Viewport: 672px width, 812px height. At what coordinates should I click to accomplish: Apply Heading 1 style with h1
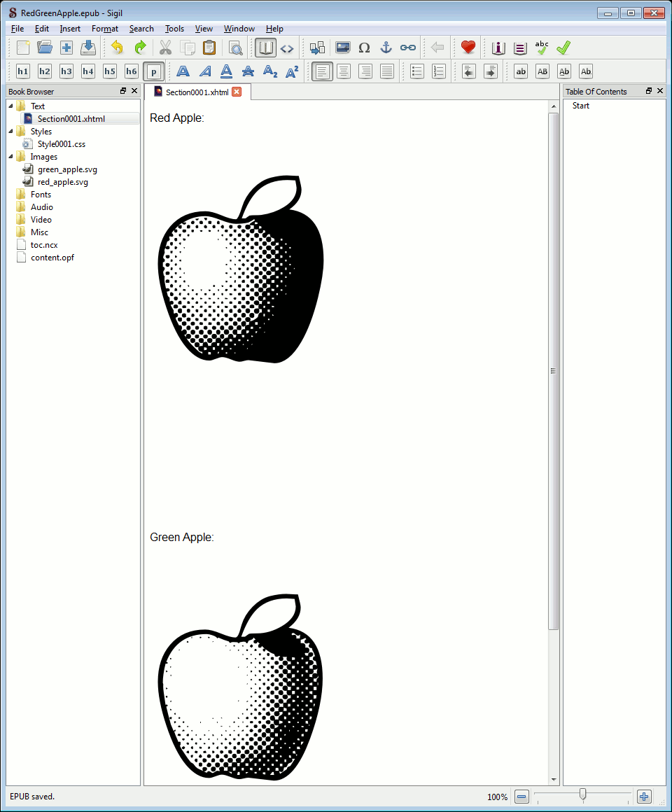pos(23,71)
